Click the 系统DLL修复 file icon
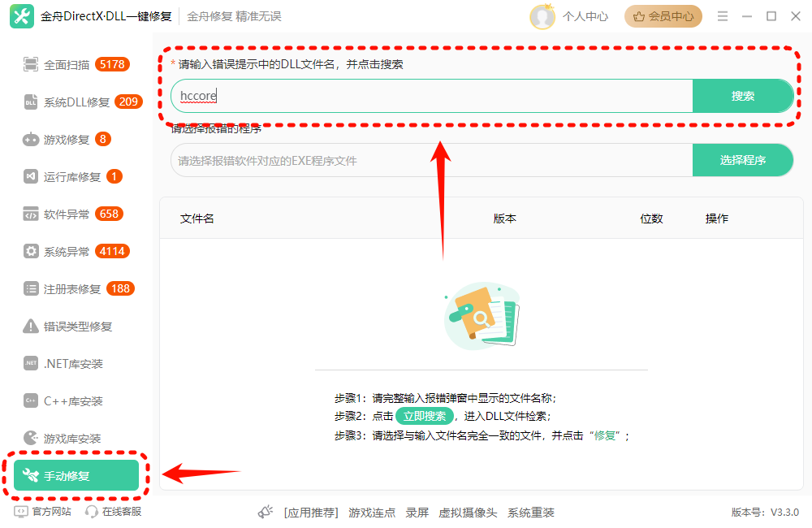The width and height of the screenshot is (812, 528). pyautogui.click(x=31, y=102)
